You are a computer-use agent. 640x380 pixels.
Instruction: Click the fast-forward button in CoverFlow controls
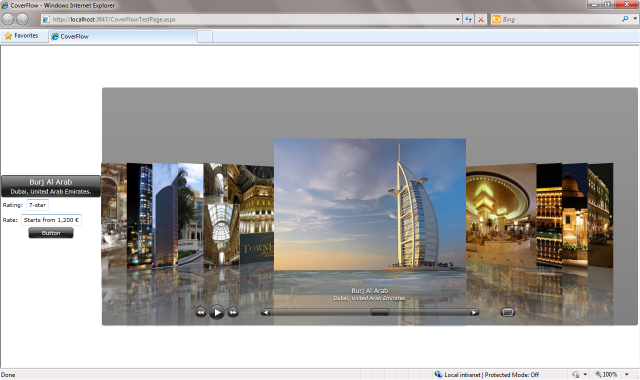click(x=233, y=313)
